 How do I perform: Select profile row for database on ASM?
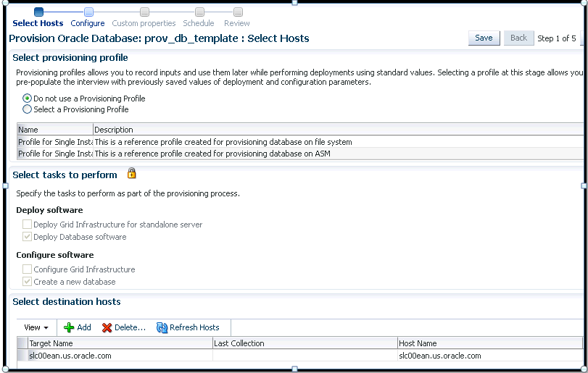[x=300, y=154]
